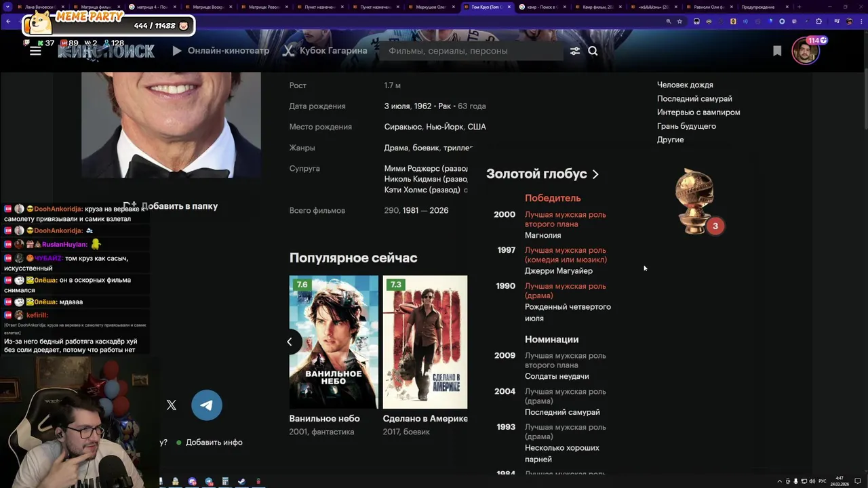Click the США country link
This screenshot has width=868, height=488.
[477, 127]
